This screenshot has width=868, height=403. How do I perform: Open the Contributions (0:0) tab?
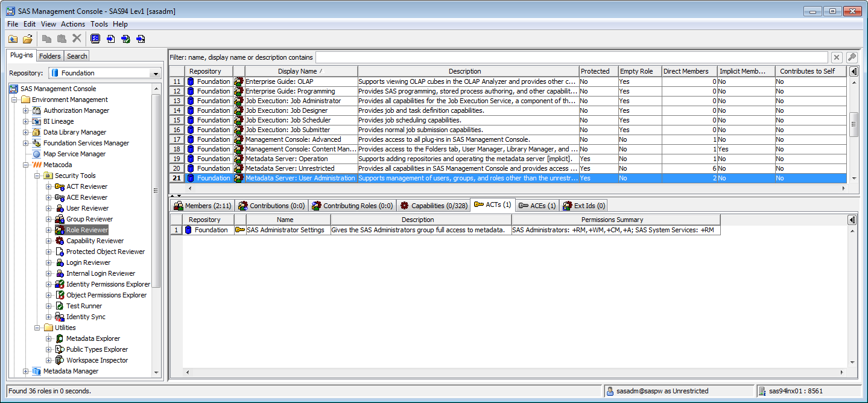tap(272, 206)
